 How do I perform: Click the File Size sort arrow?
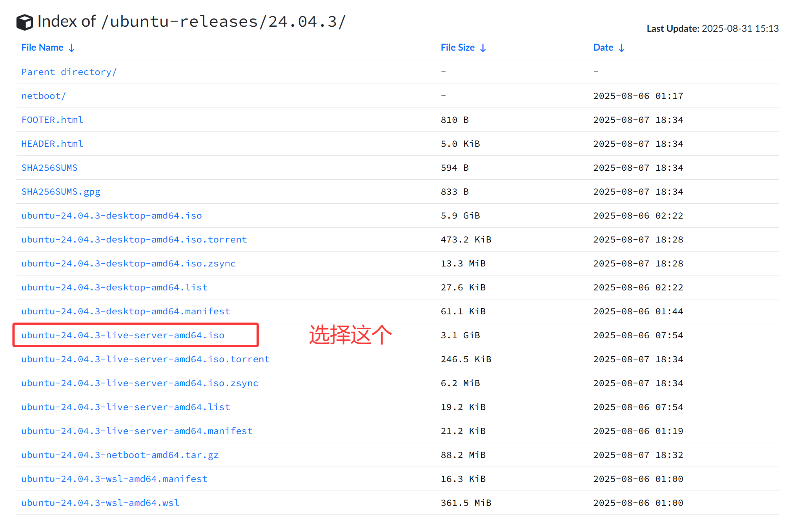(x=483, y=48)
